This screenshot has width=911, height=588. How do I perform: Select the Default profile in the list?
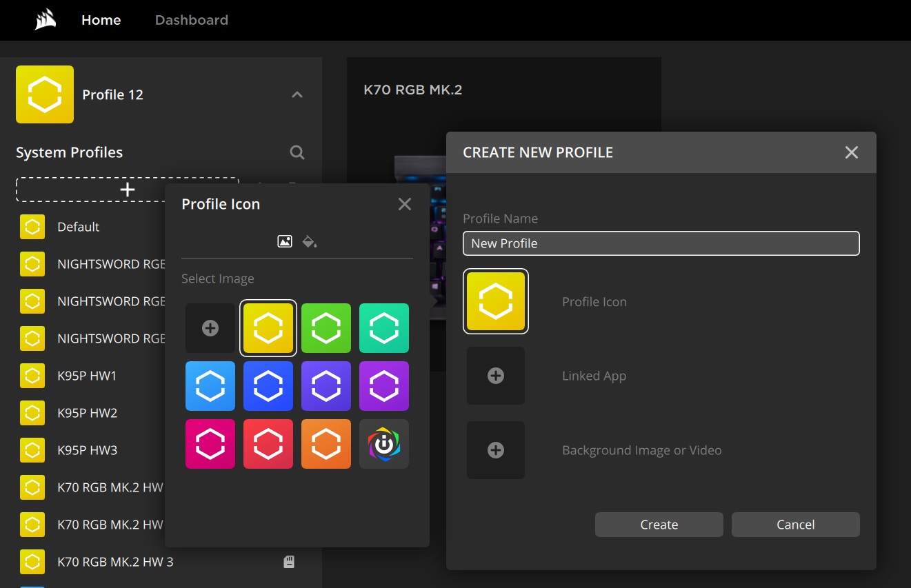tap(78, 226)
